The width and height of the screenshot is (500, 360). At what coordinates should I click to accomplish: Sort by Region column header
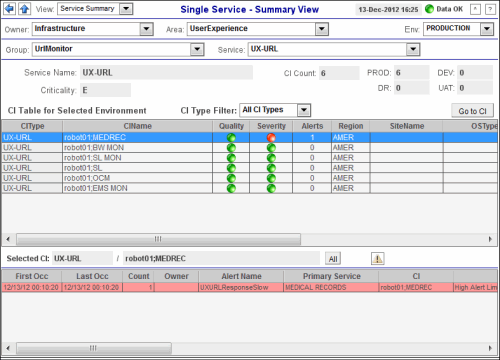click(x=351, y=126)
